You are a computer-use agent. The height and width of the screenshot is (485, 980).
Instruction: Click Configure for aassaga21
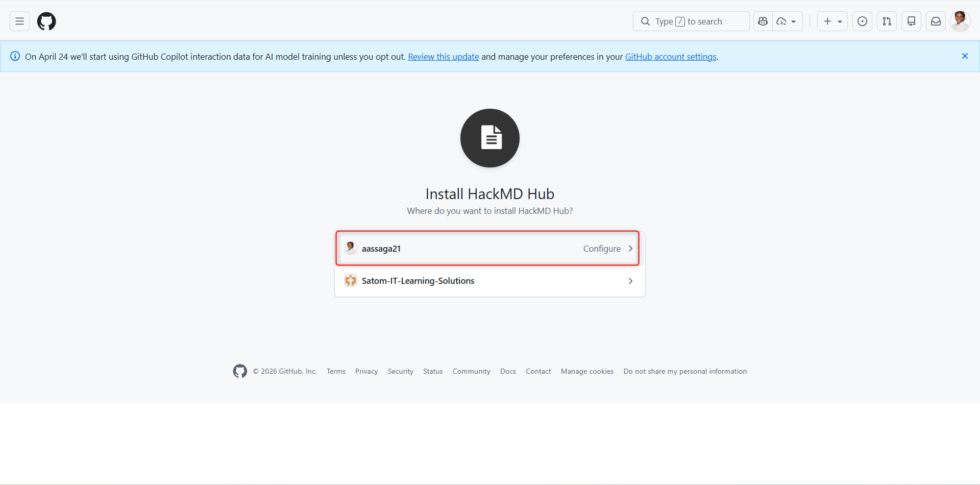click(x=602, y=249)
